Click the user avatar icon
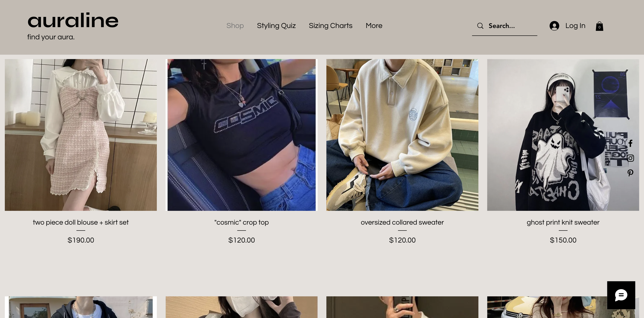Viewport: 644px width, 318px height. [x=554, y=26]
